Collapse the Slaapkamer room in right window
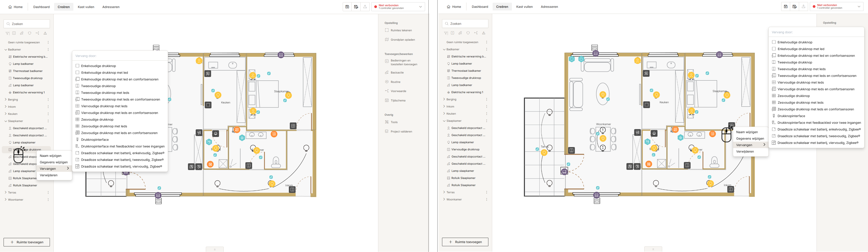The image size is (868, 252). (444, 121)
